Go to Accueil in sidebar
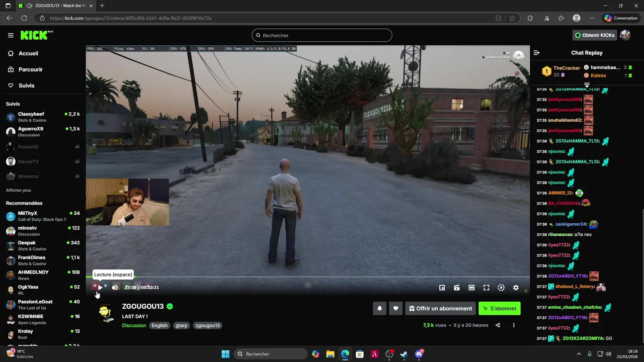 pos(28,53)
